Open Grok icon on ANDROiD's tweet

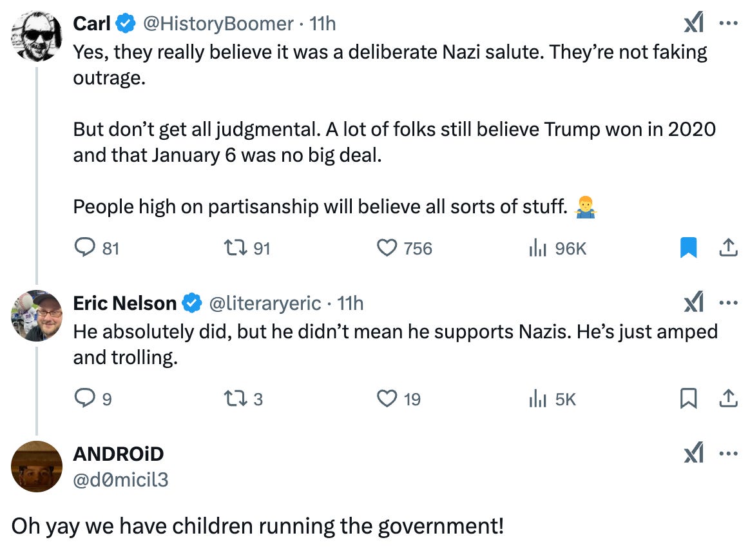pyautogui.click(x=693, y=454)
